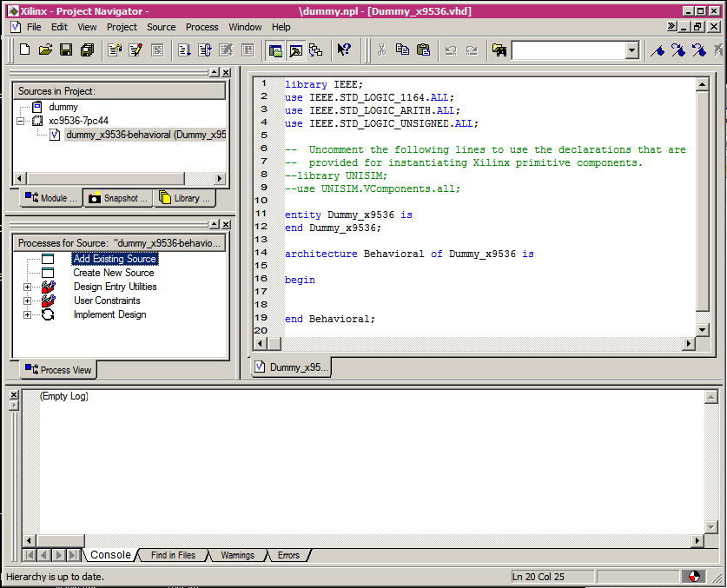This screenshot has height=588, width=727.
Task: Open the Help menu
Action: point(281,27)
